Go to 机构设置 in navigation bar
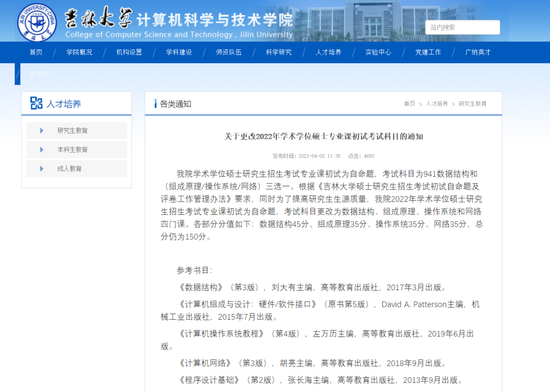The height and width of the screenshot is (392, 550). click(x=129, y=52)
